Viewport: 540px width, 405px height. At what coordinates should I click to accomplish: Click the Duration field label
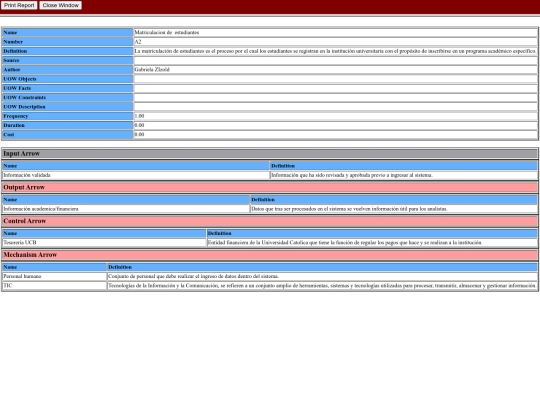click(14, 125)
